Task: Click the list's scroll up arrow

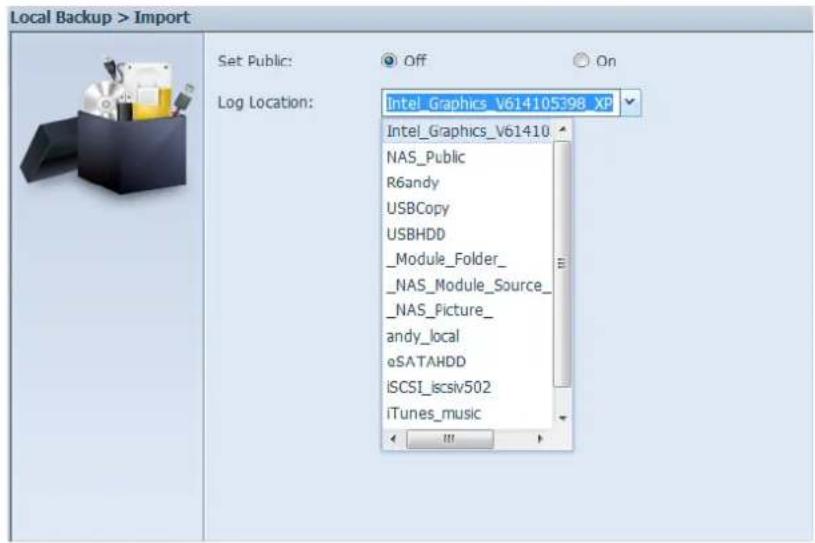Action: (562, 131)
